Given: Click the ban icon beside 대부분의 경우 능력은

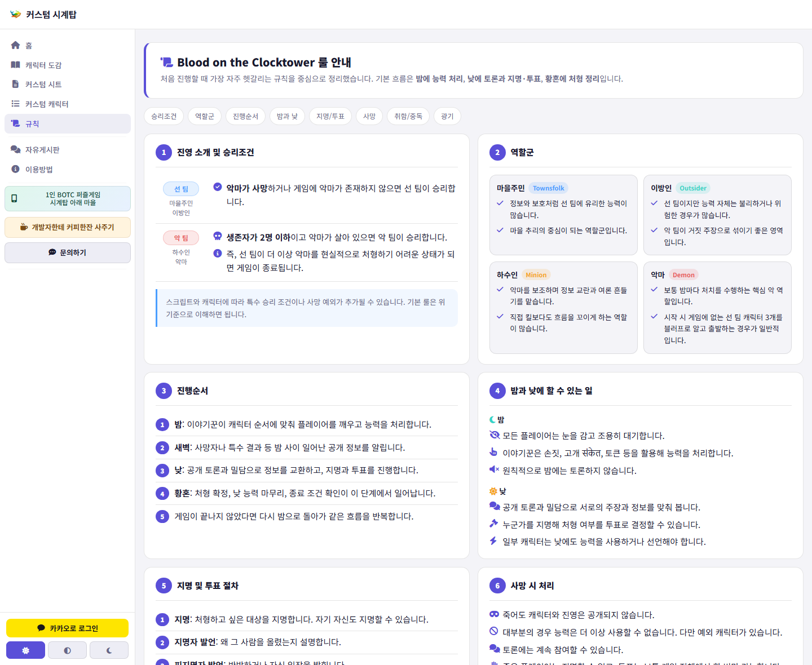Looking at the screenshot, I should 493,631.
